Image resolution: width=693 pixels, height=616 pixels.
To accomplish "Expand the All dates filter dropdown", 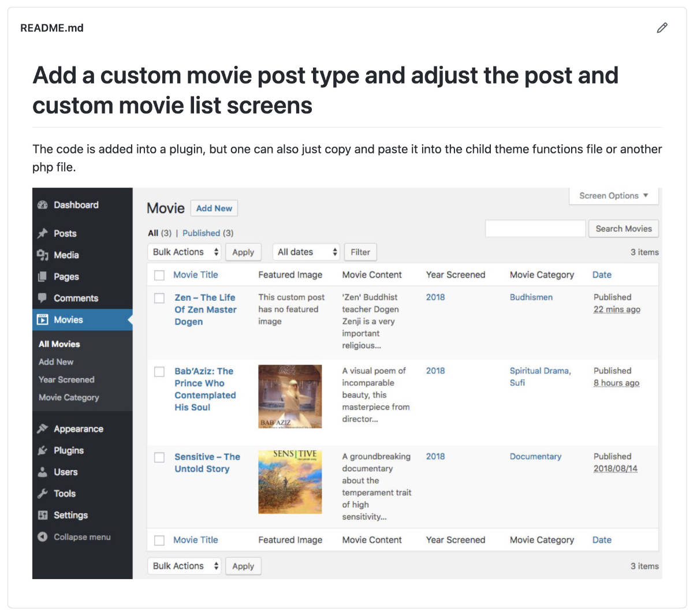I will [306, 252].
